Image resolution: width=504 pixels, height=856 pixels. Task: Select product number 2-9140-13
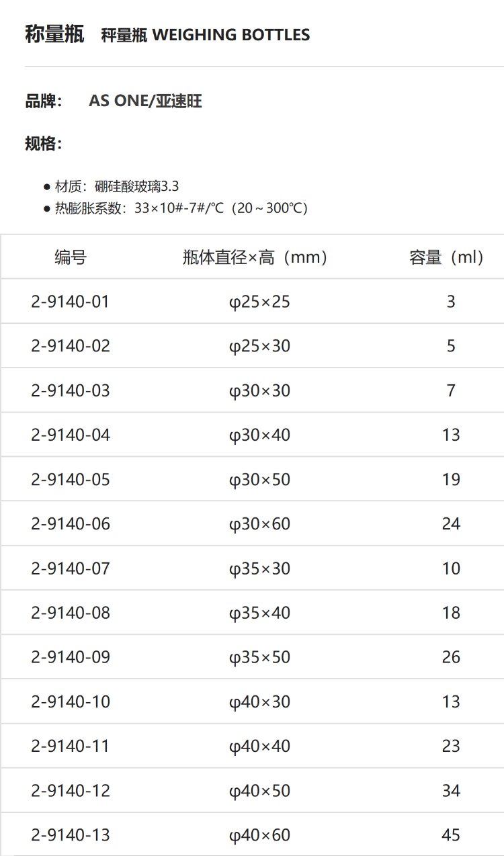point(70,834)
